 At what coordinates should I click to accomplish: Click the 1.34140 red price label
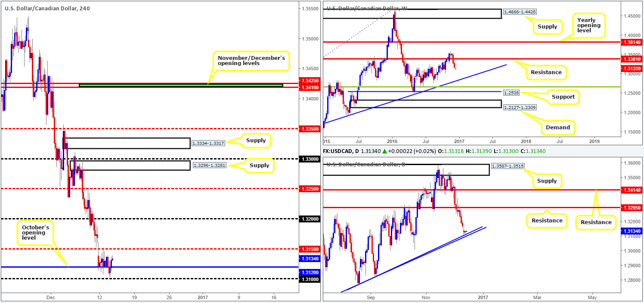pyautogui.click(x=632, y=189)
